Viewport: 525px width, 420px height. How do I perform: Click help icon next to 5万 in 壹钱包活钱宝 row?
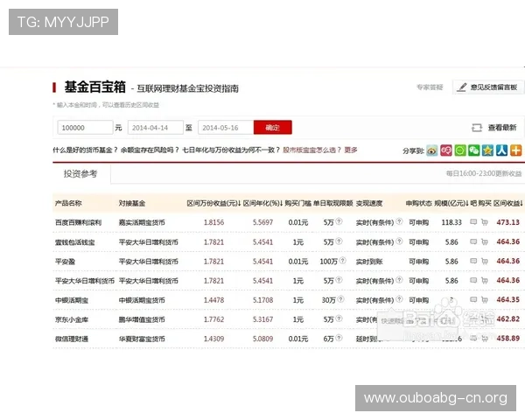(x=339, y=241)
